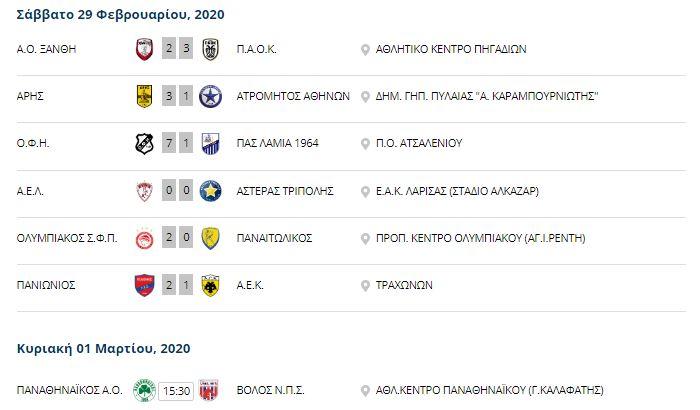700x410 pixels.
Task: Click the ΠΑΝΑΘΗΝΑΪΚΟΣ Α.Ο. team name
Action: point(70,390)
